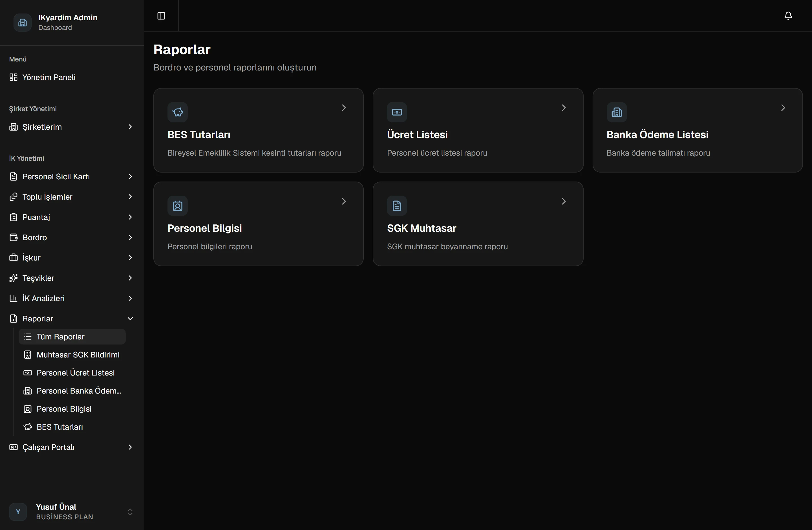Open the Ücret Listesi report card title
This screenshot has height=530, width=812.
point(417,135)
